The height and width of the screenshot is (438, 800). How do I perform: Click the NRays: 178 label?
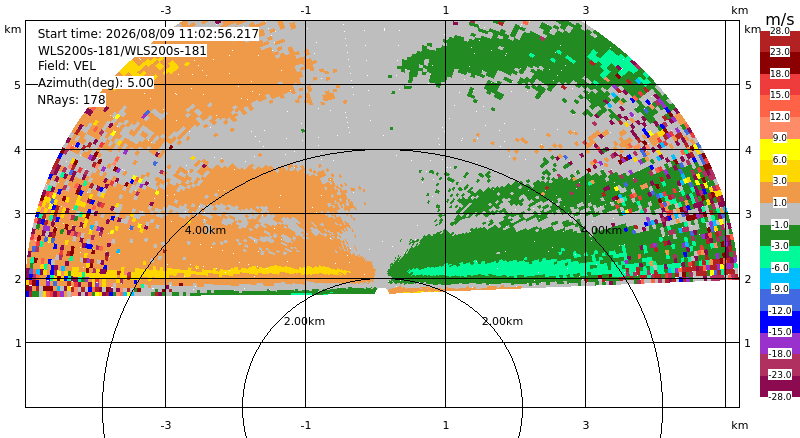click(71, 100)
